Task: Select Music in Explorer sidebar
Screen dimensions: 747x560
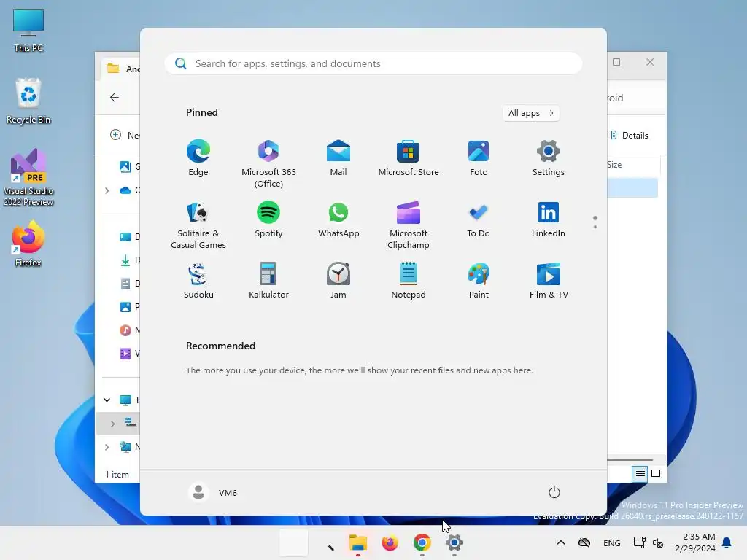Action: coord(130,330)
